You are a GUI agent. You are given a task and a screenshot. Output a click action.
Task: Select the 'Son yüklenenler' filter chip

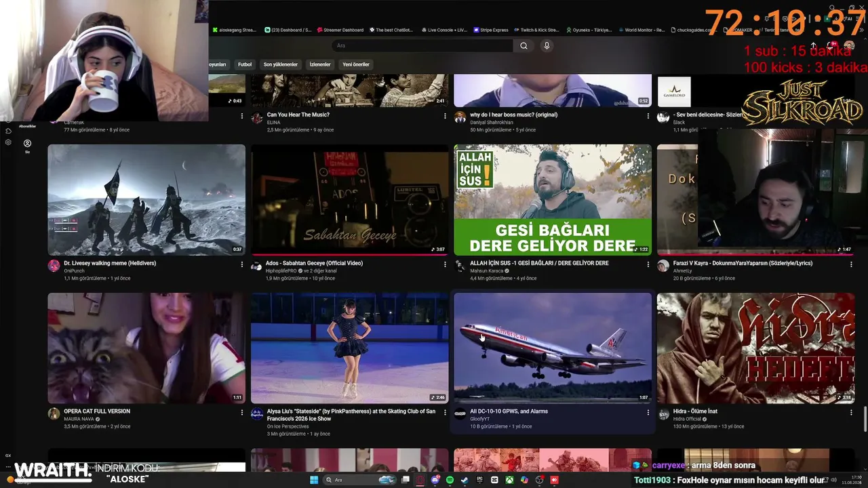click(281, 64)
